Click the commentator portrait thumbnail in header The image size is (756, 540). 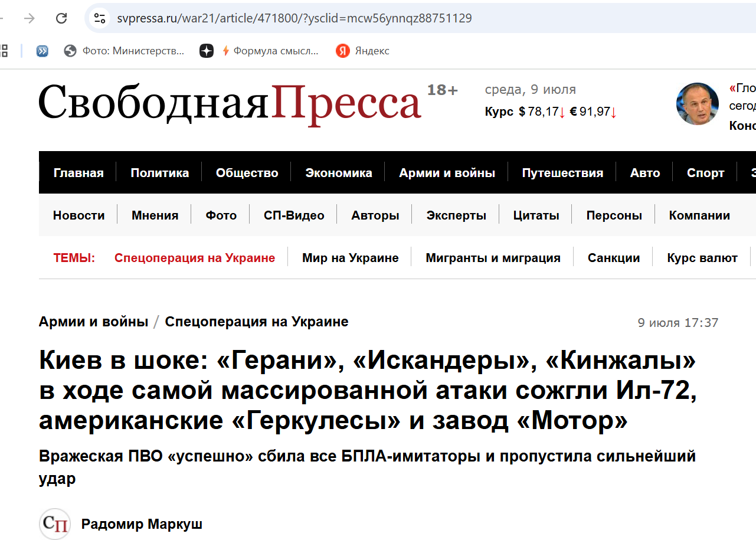pyautogui.click(x=698, y=104)
